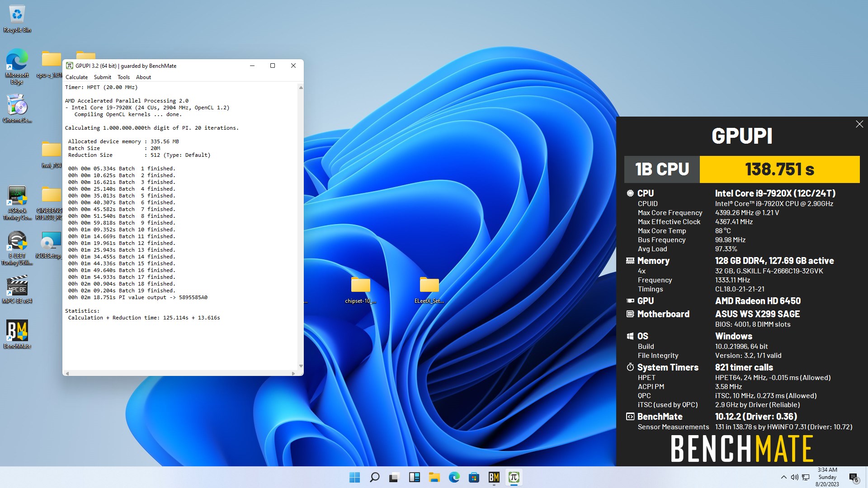This screenshot has height=488, width=868.
Task: Open the notification center icon
Action: (854, 478)
